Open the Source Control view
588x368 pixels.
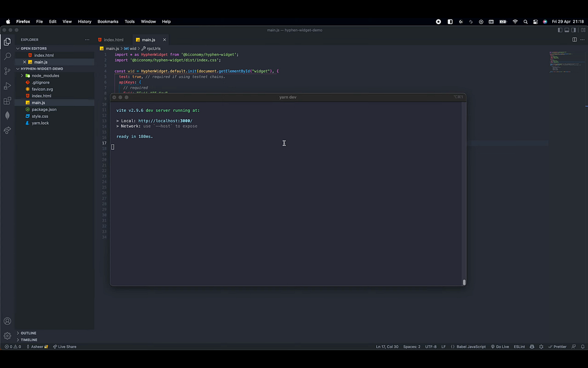point(7,71)
